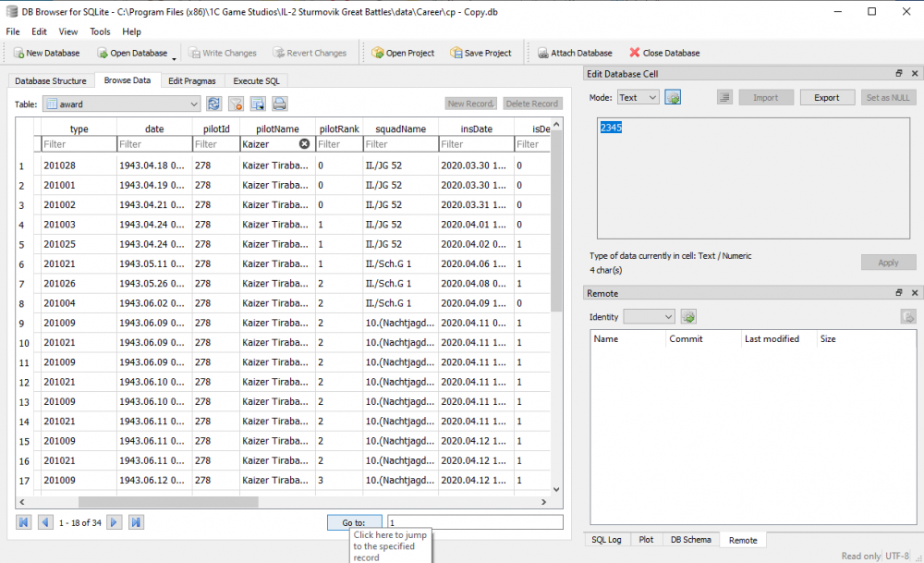Viewport: 924px width, 563px height.
Task: Open the Table selection dropdown showing award
Action: click(121, 104)
